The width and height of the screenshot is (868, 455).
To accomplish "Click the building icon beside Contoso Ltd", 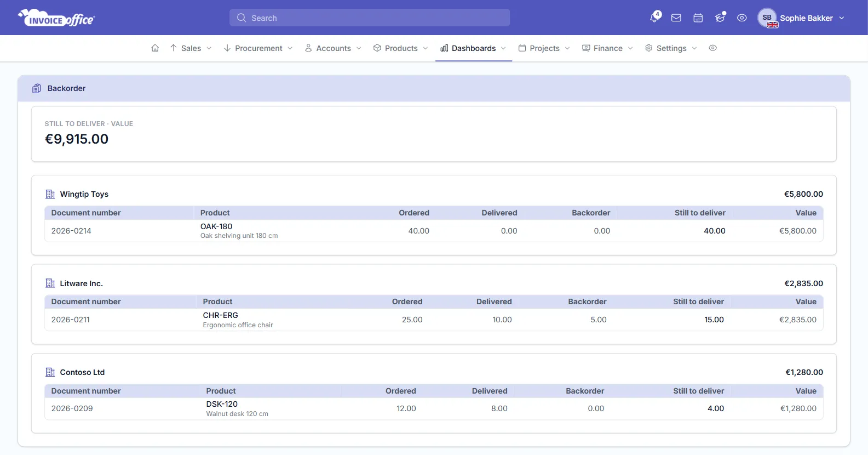I will pos(50,372).
